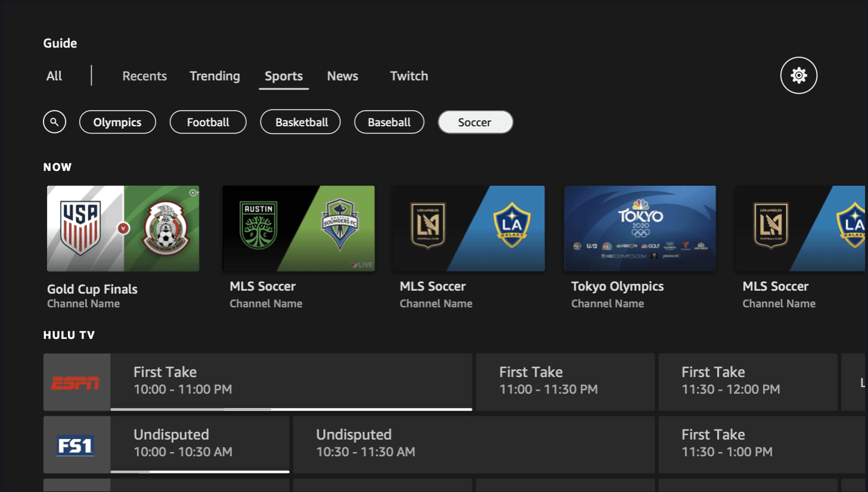
Task: Choose the Baseball filter chip
Action: click(x=389, y=122)
